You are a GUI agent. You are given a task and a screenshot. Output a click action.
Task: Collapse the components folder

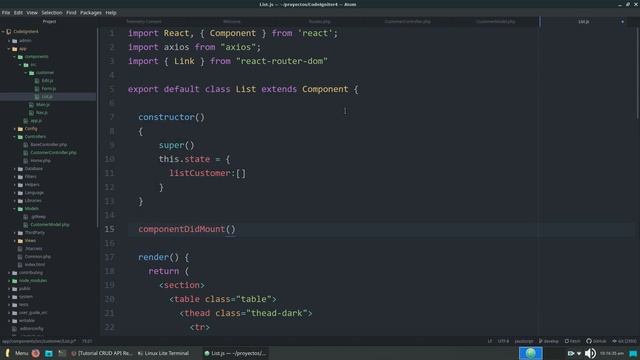(15, 57)
